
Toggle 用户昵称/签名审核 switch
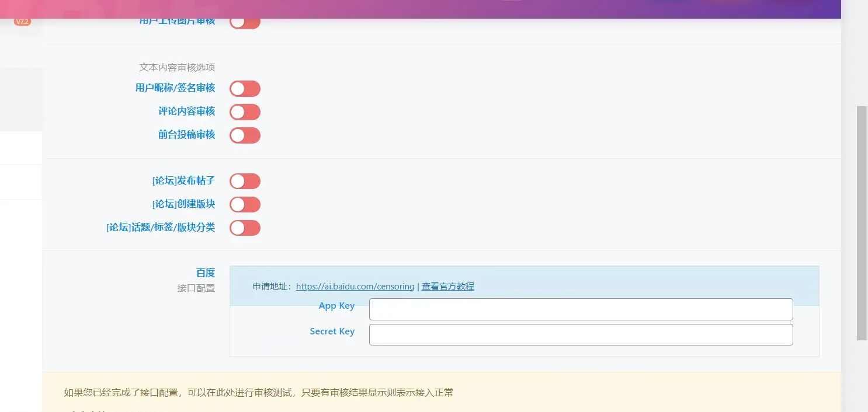click(245, 89)
